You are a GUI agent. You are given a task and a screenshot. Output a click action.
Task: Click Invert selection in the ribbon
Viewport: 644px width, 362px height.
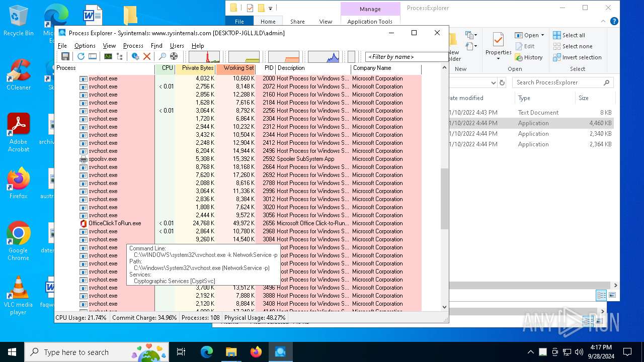577,57
